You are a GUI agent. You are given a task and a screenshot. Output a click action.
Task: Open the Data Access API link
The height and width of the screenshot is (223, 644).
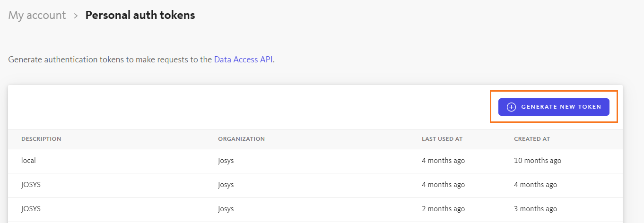[243, 60]
